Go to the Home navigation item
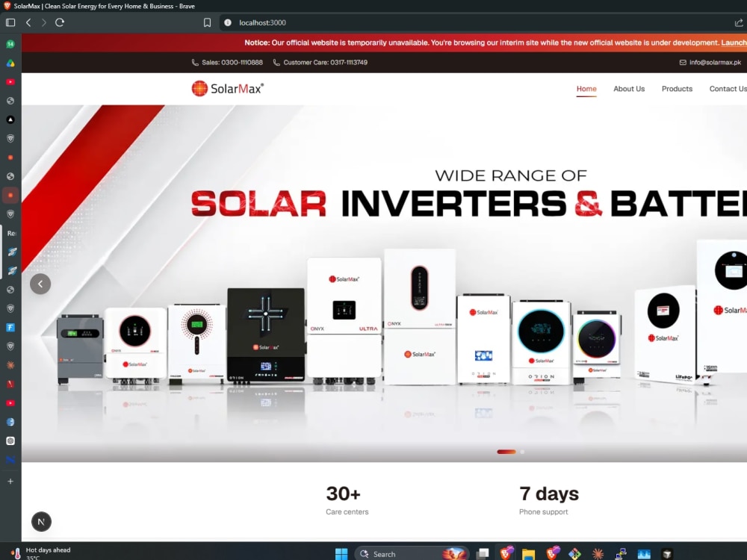 586,89
